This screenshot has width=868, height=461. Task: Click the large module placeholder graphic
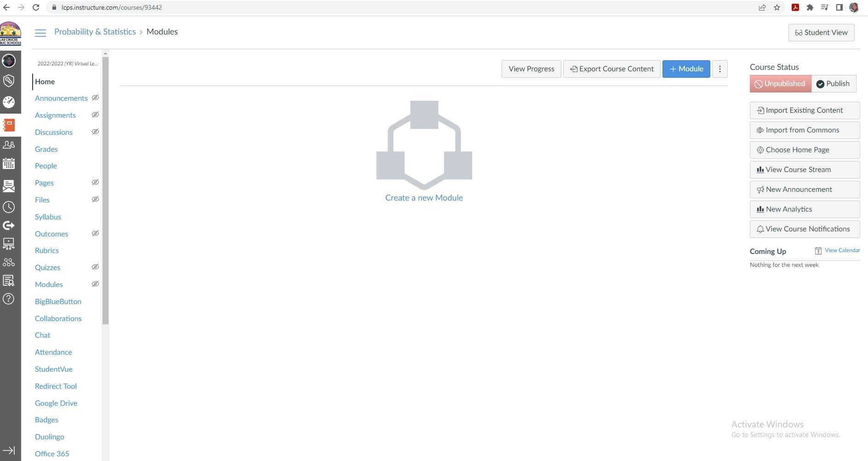424,145
